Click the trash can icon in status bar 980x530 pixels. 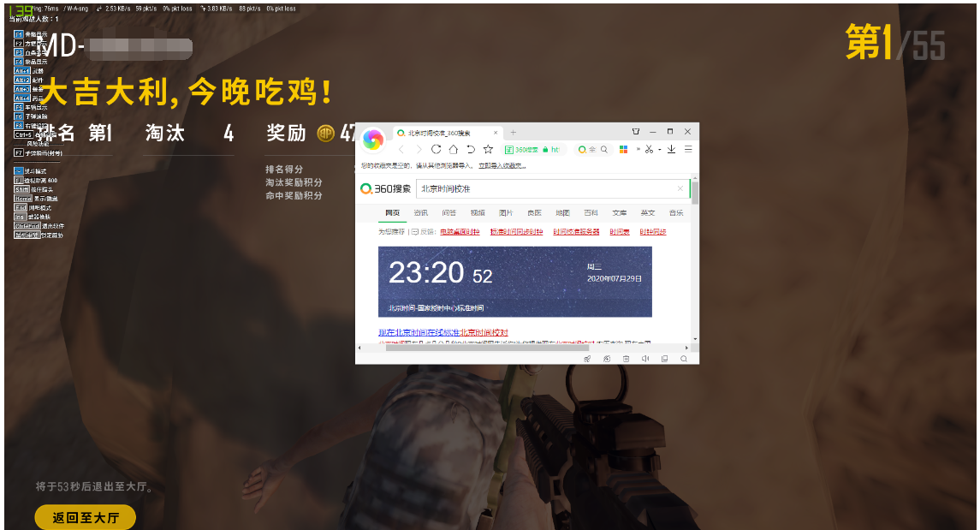pyautogui.click(x=626, y=359)
